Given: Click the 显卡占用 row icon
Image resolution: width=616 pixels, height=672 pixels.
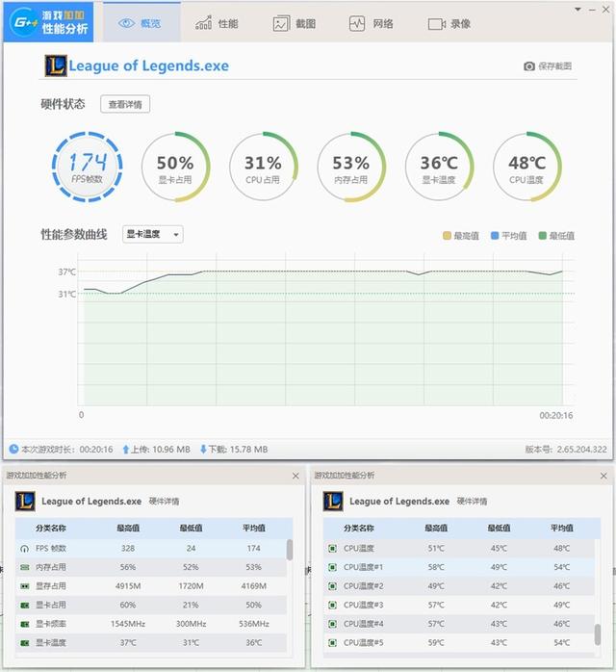Looking at the screenshot, I should 25,605.
